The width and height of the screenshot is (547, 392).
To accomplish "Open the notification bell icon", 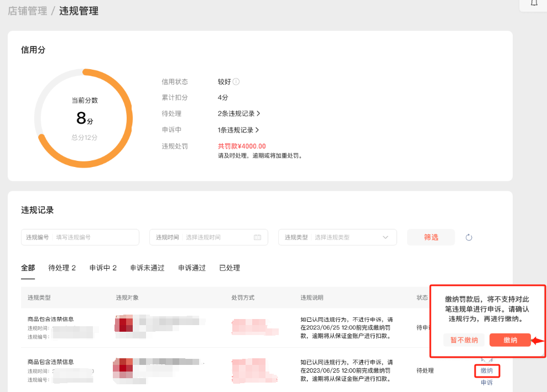I will (x=534, y=3).
